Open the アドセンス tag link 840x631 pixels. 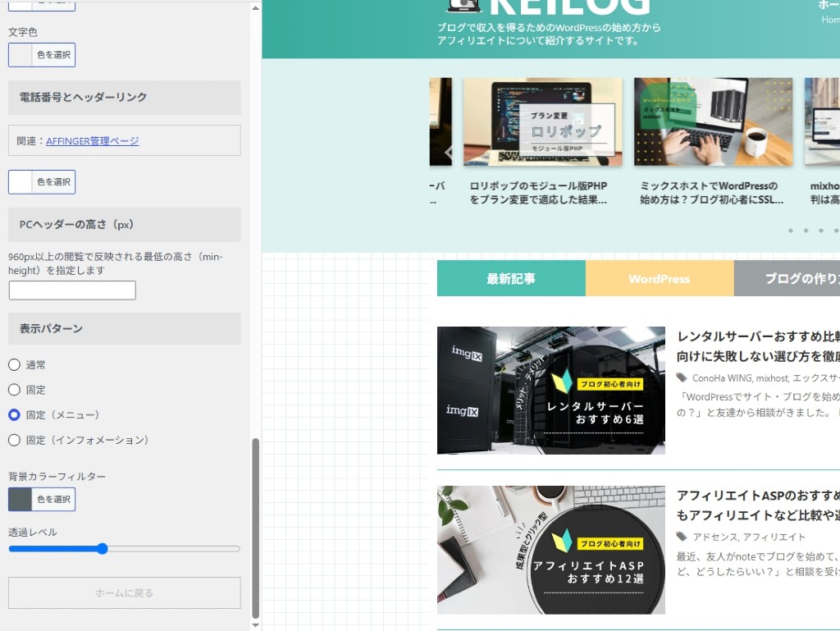coord(714,537)
